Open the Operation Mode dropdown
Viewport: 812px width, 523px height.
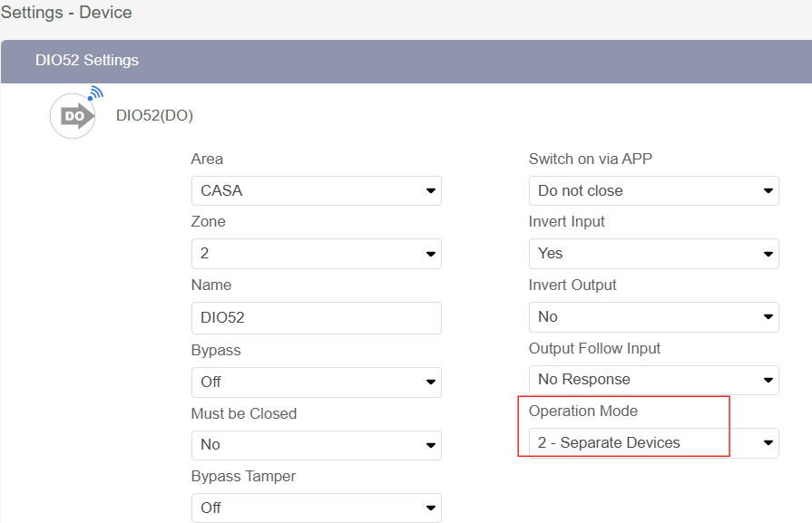click(653, 442)
